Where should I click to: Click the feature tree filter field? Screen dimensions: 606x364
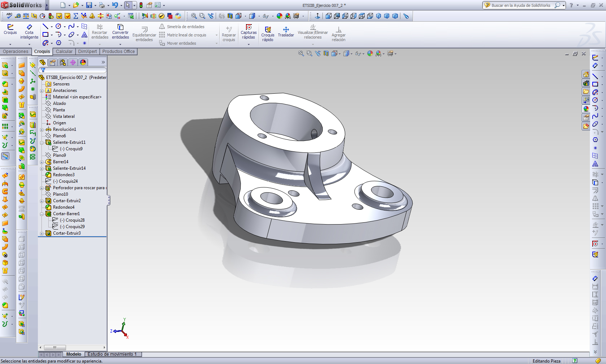(73, 70)
